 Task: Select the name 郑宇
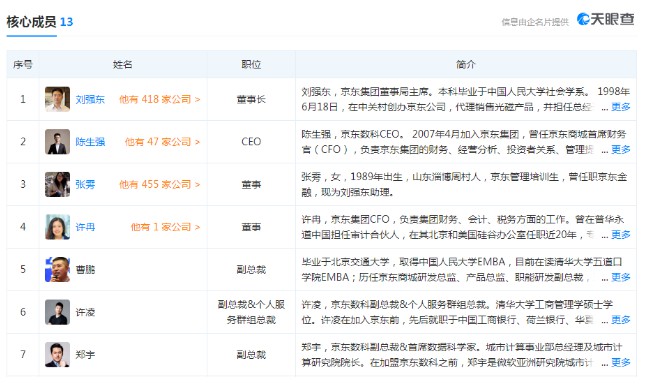pyautogui.click(x=86, y=355)
